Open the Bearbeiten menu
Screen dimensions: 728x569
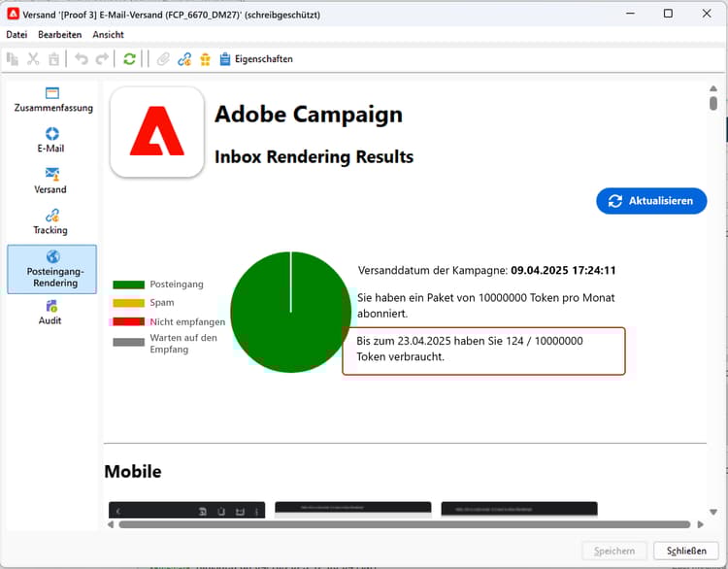point(60,34)
